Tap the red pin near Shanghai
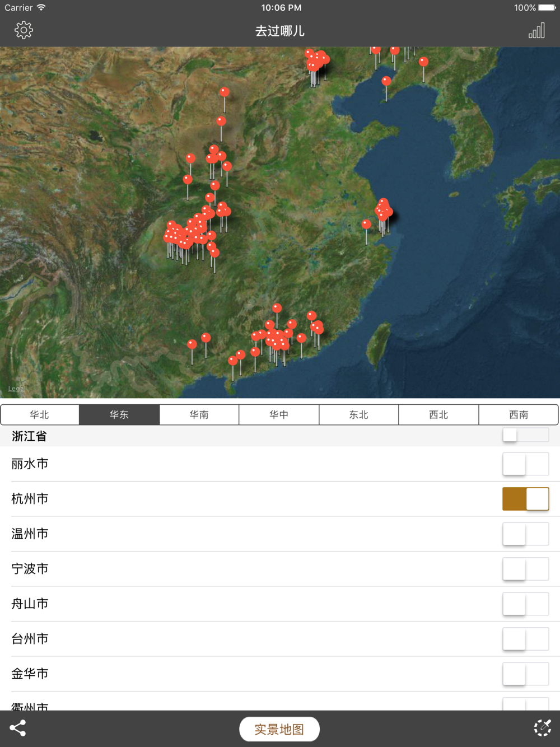 pos(384,210)
